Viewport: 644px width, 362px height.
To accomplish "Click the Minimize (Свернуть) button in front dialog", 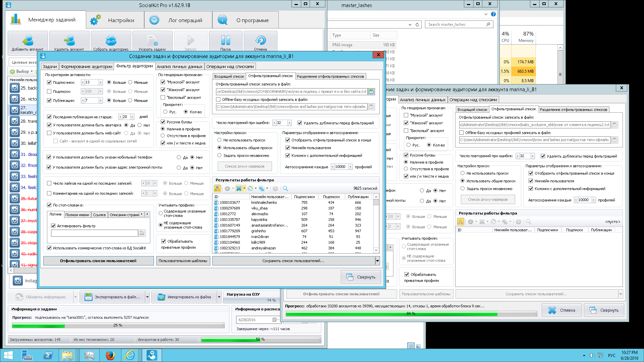I will point(361,277).
